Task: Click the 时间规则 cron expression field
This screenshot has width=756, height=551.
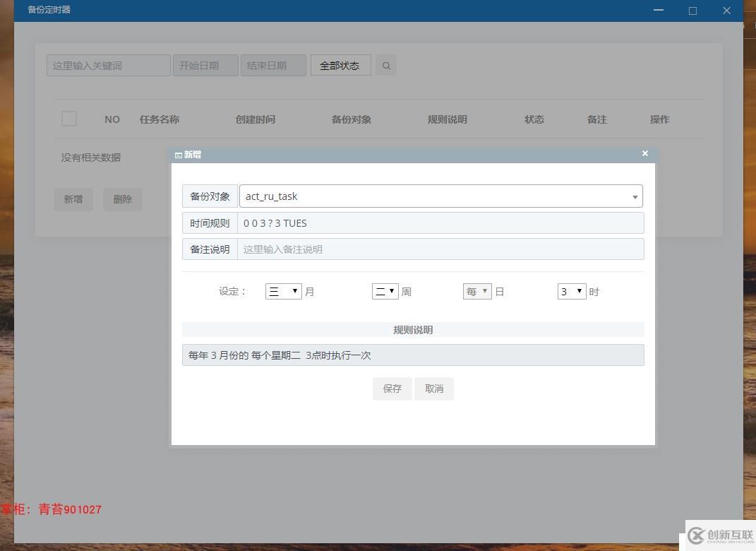Action: (440, 223)
